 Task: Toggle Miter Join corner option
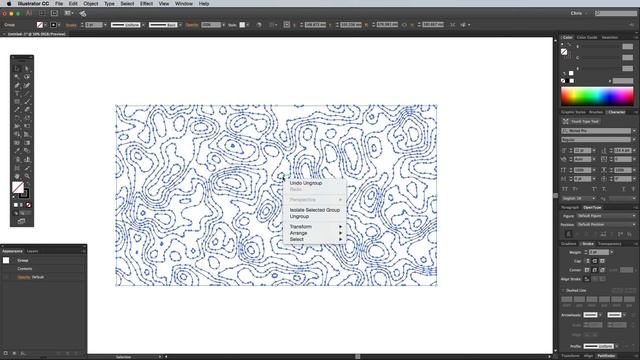[x=587, y=270]
